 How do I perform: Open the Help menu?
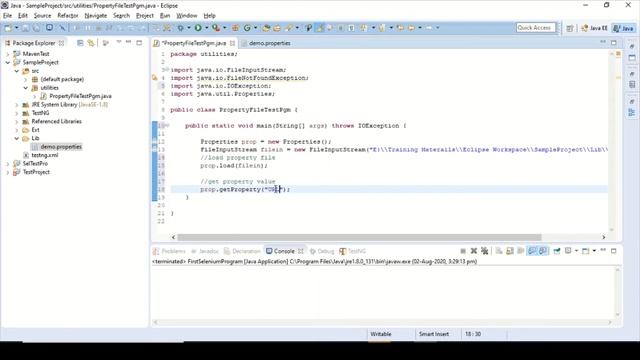tap(209, 16)
